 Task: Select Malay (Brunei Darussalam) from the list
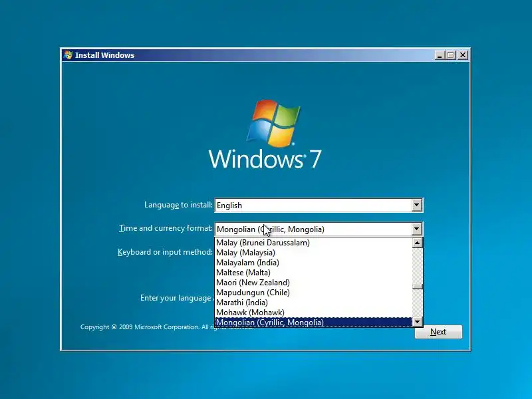click(313, 243)
